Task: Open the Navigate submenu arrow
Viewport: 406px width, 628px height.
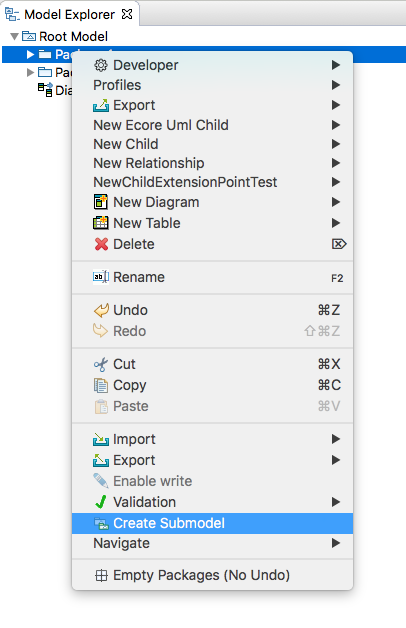Action: coord(336,543)
